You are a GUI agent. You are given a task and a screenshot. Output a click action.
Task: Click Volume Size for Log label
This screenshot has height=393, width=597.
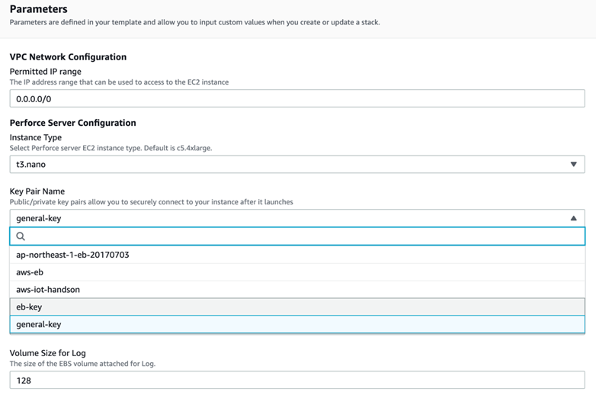tap(48, 353)
